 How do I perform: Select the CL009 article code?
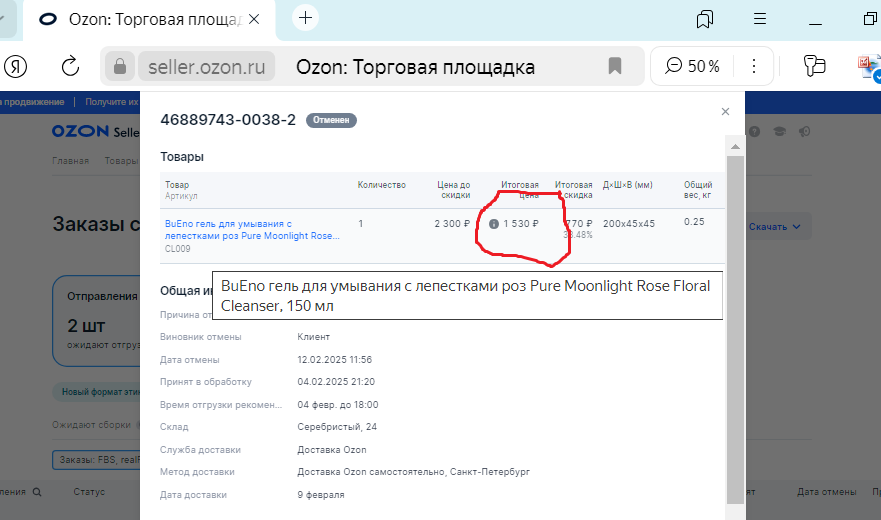[178, 248]
